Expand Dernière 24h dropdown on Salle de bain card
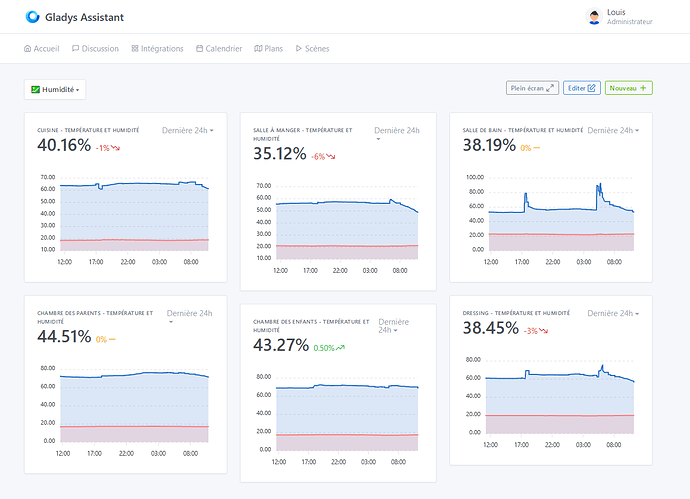 coord(613,130)
